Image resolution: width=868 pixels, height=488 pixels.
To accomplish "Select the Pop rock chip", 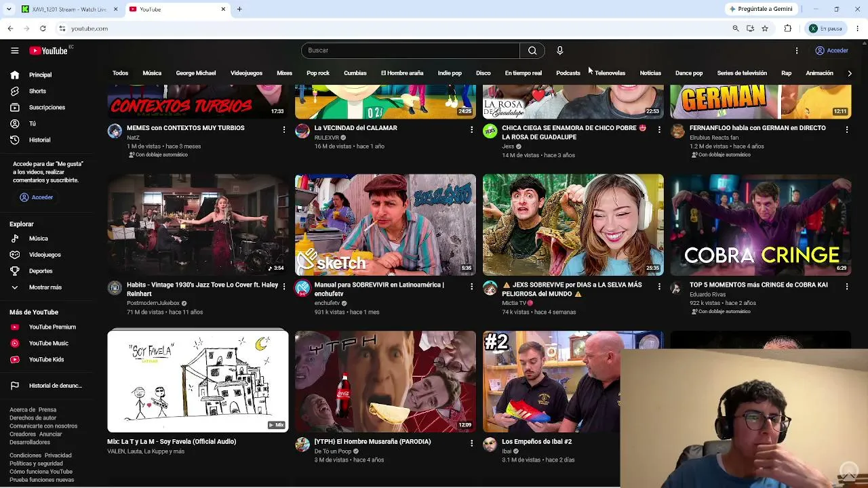I will (318, 73).
